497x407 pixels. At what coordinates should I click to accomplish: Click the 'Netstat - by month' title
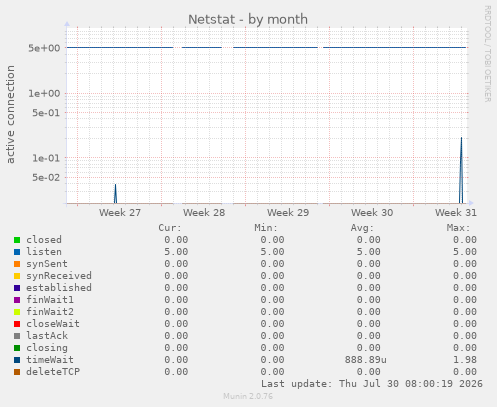pos(248,19)
